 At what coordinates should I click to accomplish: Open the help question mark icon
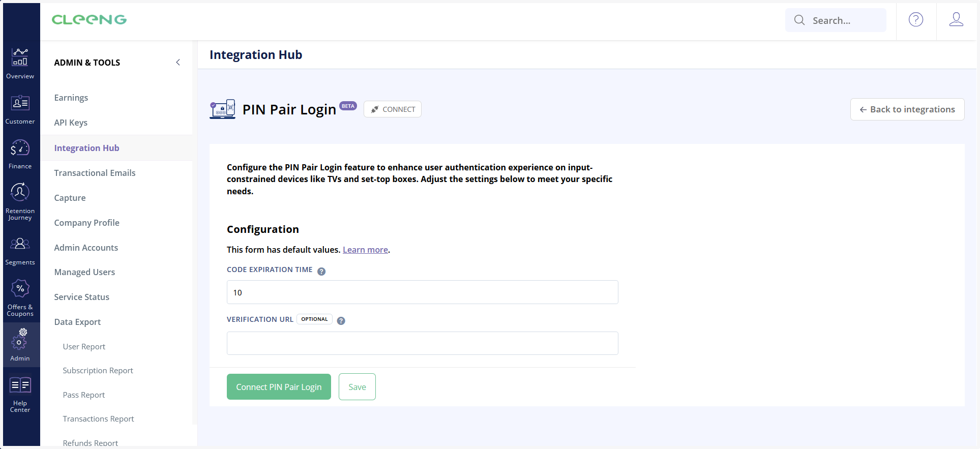916,20
